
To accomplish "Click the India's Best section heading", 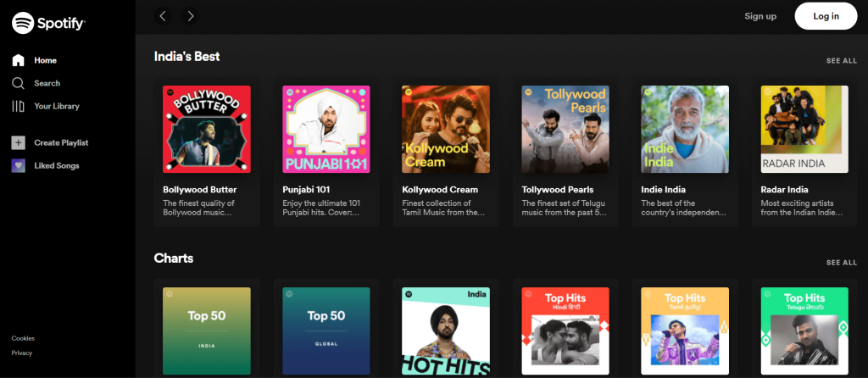I will 186,57.
